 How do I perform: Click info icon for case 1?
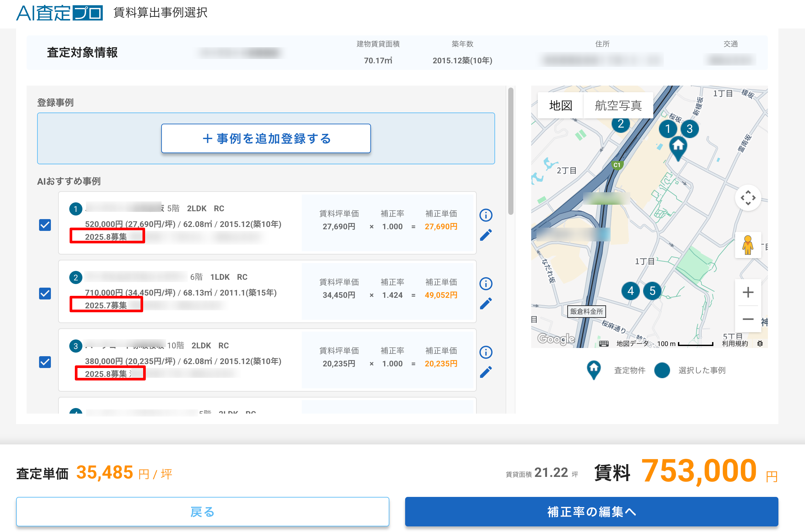[x=486, y=215]
